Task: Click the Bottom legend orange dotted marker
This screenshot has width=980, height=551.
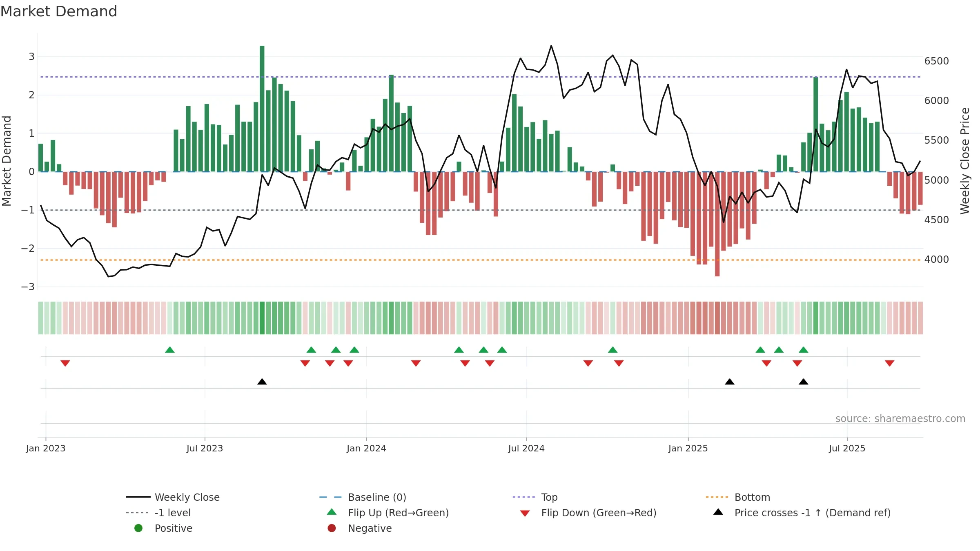Action: [717, 497]
